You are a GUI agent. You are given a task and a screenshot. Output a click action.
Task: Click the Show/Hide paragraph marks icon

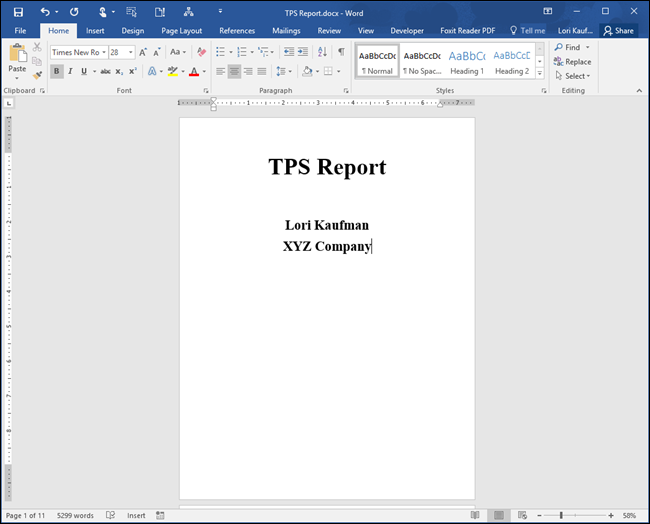[x=341, y=51]
